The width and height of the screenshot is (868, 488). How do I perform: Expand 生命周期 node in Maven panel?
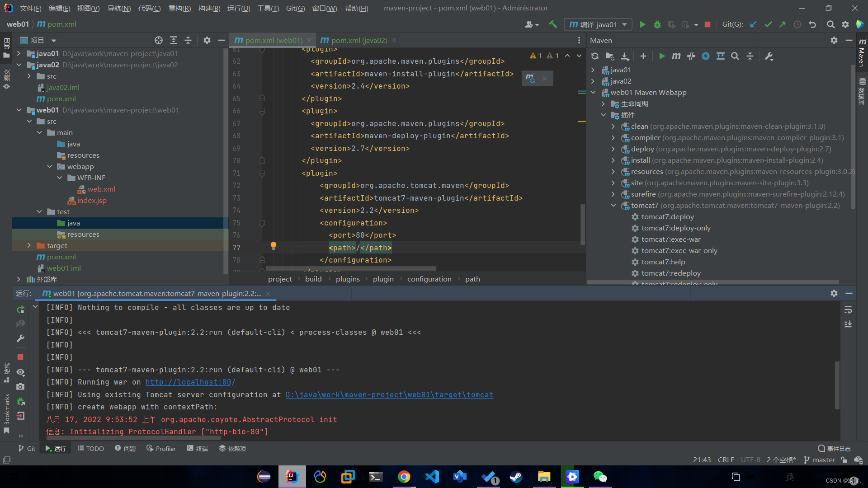click(603, 104)
